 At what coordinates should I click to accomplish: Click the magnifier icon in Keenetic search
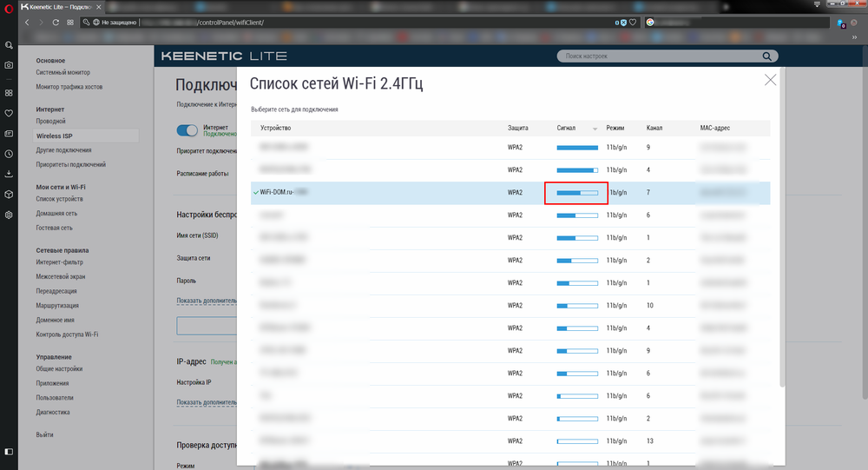pos(766,56)
